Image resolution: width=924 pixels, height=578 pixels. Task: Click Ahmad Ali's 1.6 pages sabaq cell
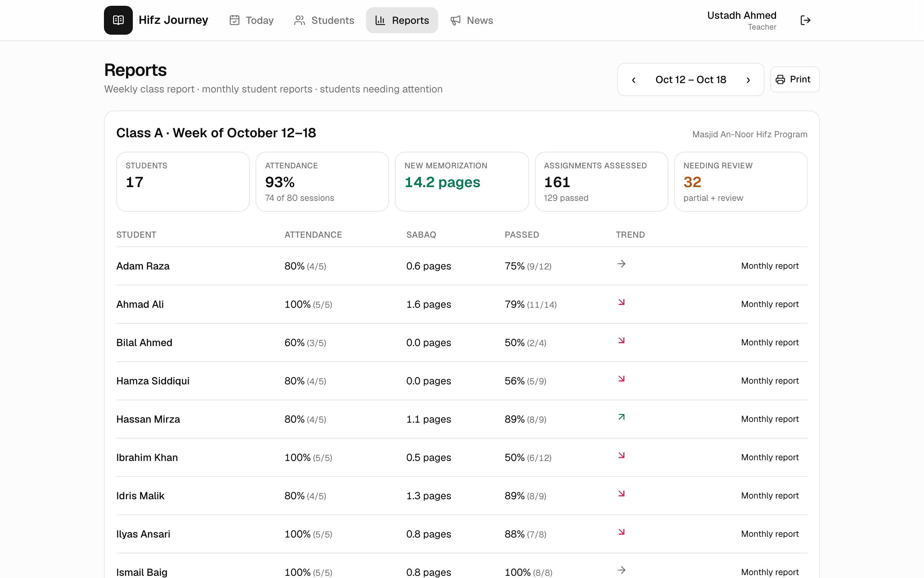tap(428, 305)
